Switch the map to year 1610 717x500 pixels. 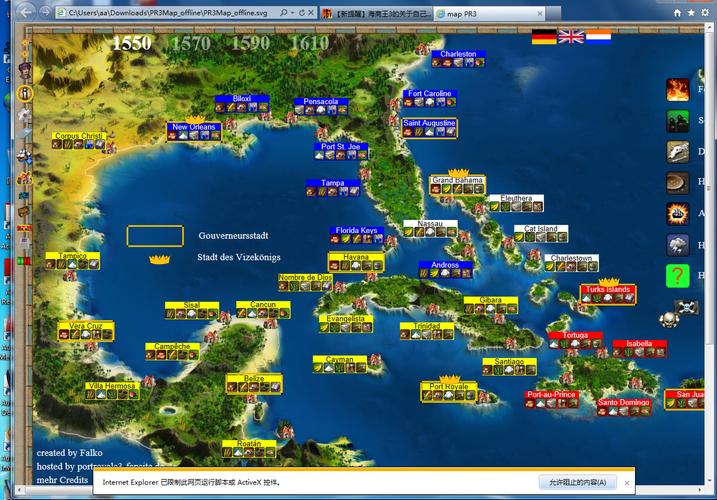click(310, 43)
